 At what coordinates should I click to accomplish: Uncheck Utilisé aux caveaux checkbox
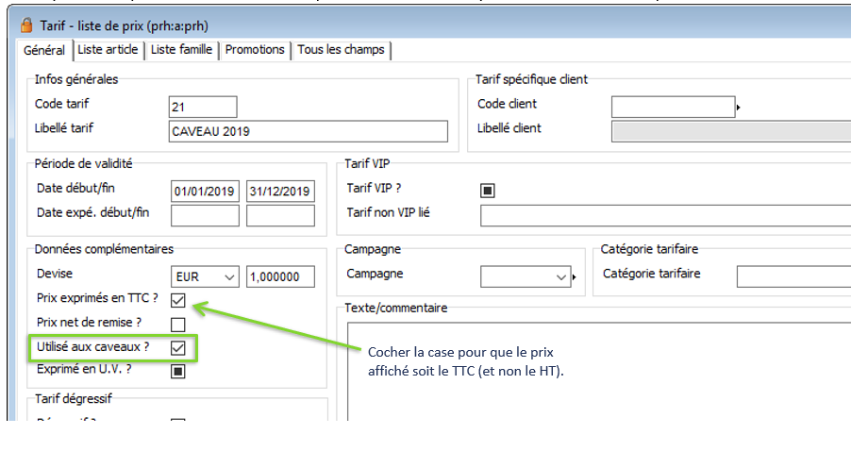coord(178,348)
